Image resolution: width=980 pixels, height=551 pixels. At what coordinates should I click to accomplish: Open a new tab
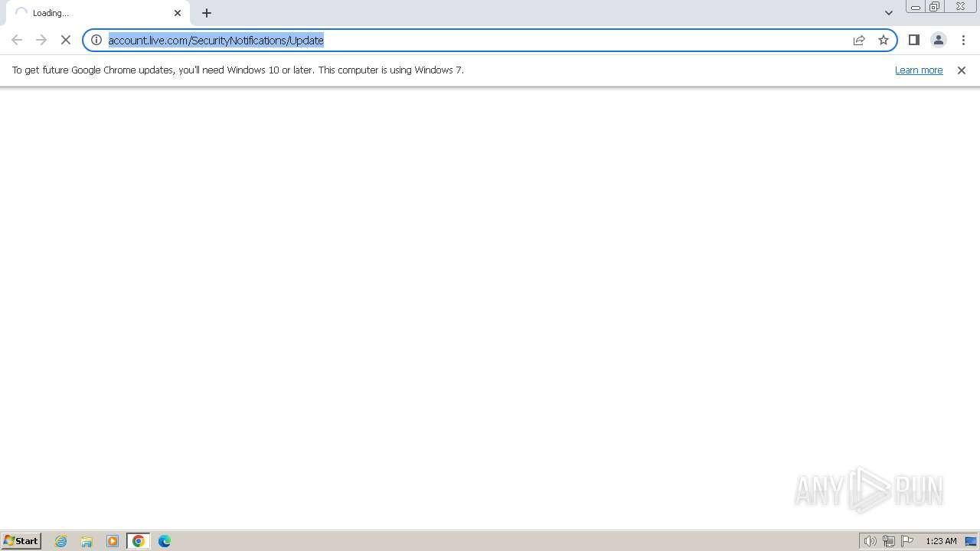pos(207,13)
